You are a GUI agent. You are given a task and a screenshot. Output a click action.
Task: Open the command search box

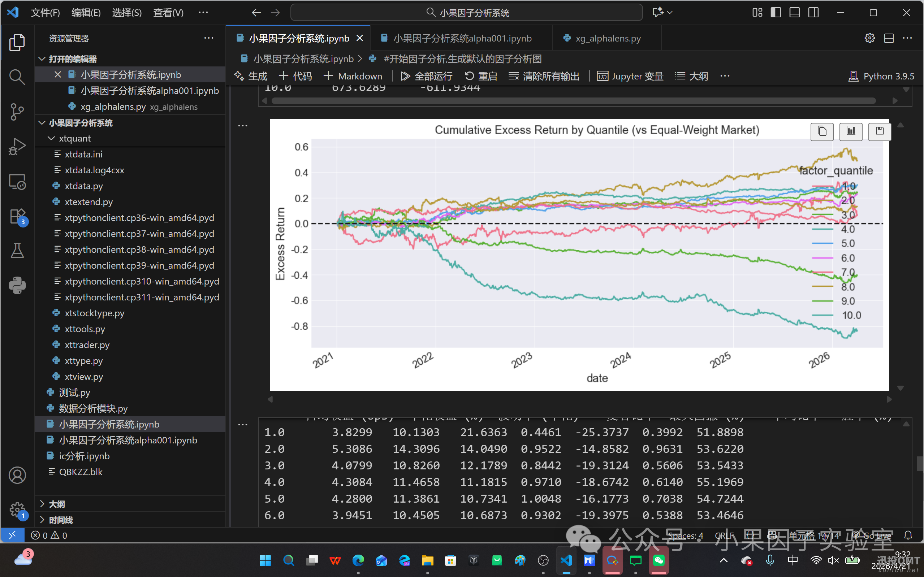point(466,13)
